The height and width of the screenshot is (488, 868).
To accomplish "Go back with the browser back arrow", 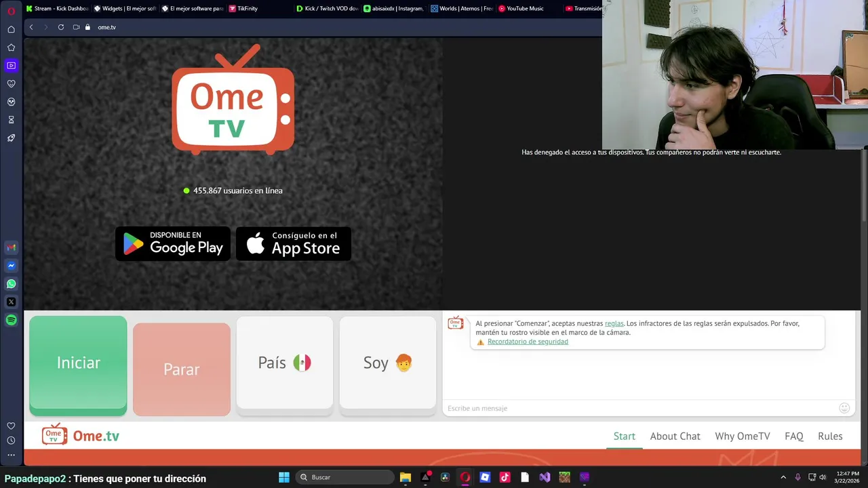I will (x=31, y=27).
